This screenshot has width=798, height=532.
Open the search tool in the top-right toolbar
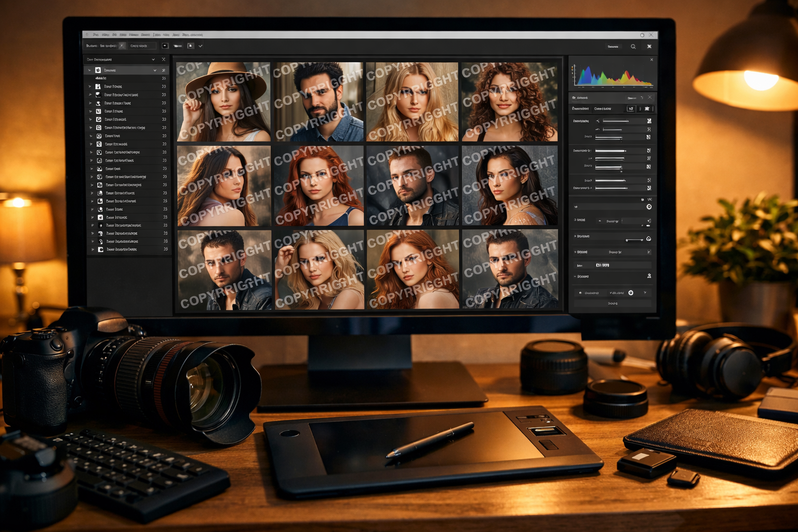point(633,46)
